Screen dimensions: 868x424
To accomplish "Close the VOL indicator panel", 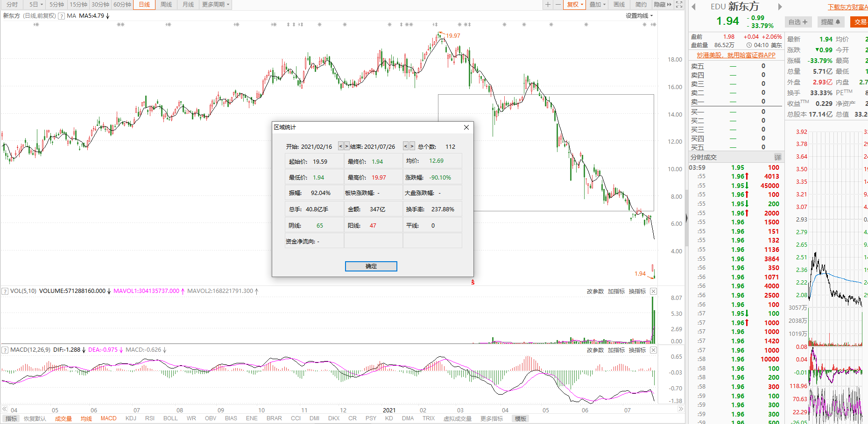I will click(653, 291).
